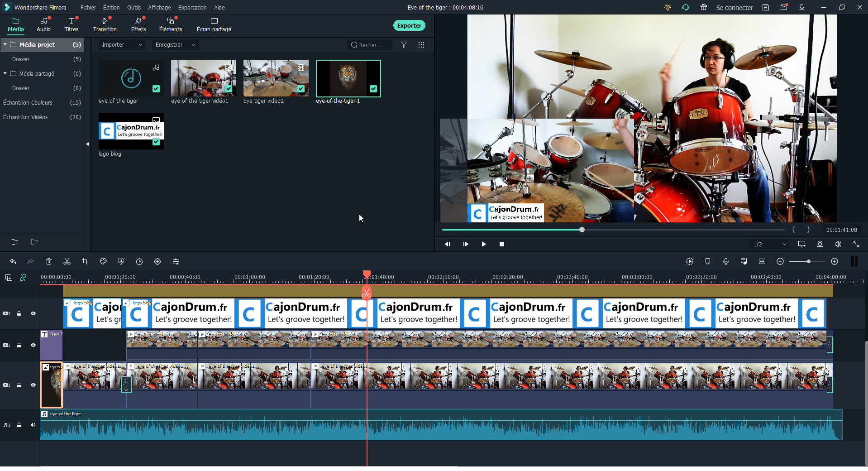Select the crop tool in timeline toolbar
This screenshot has width=868, height=471.
(x=85, y=261)
